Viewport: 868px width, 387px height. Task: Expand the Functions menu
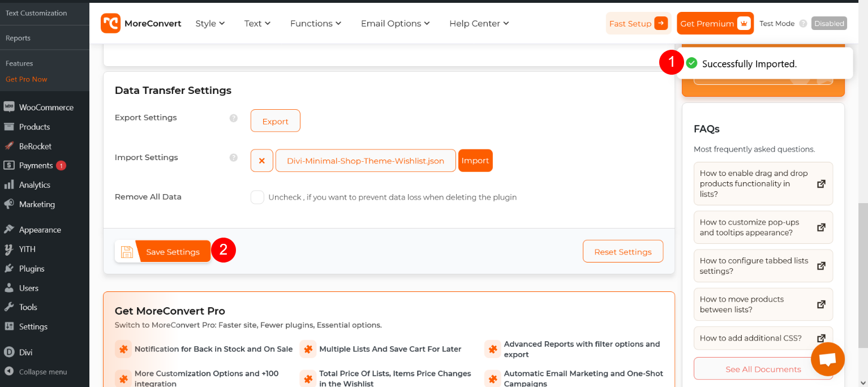(316, 23)
